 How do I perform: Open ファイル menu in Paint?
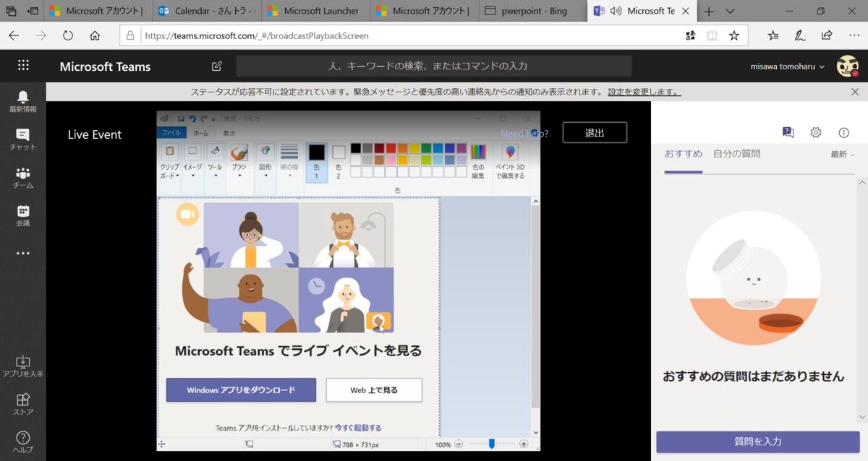tap(171, 133)
